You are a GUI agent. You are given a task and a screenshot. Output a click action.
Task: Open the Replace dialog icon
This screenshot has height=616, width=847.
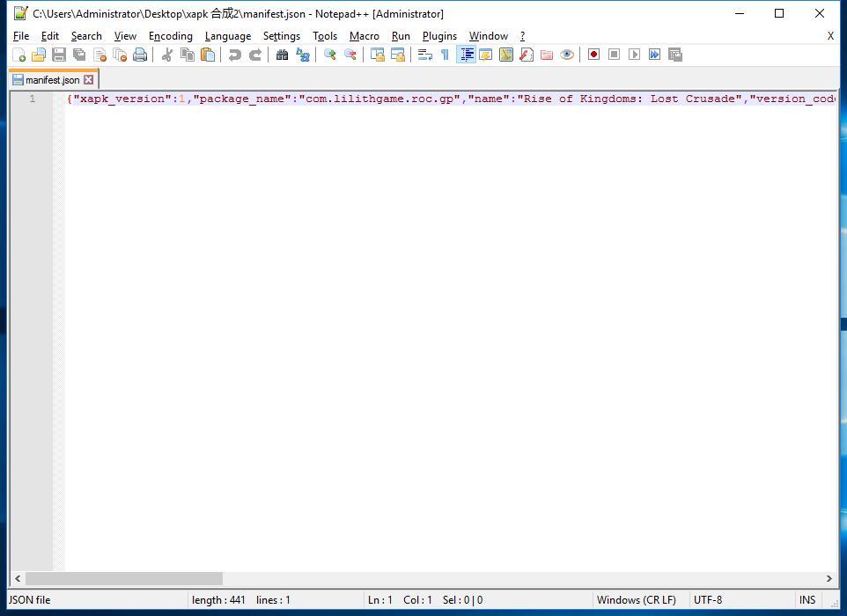click(303, 55)
